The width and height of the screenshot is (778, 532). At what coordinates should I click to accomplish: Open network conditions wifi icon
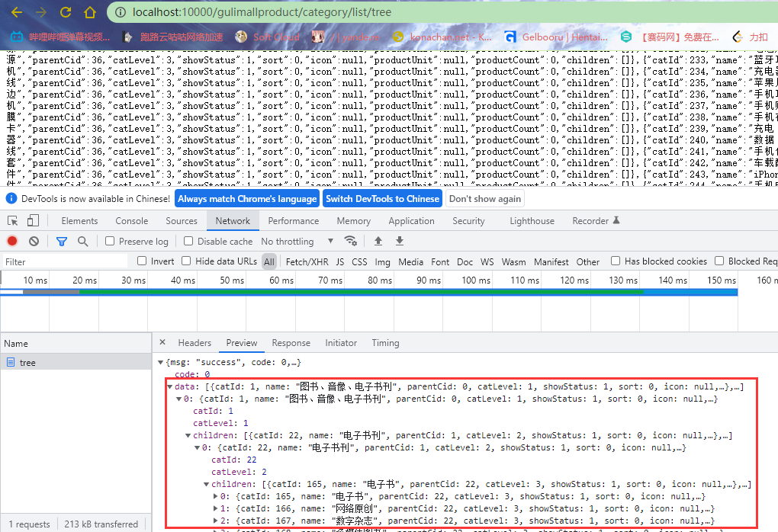pos(351,241)
